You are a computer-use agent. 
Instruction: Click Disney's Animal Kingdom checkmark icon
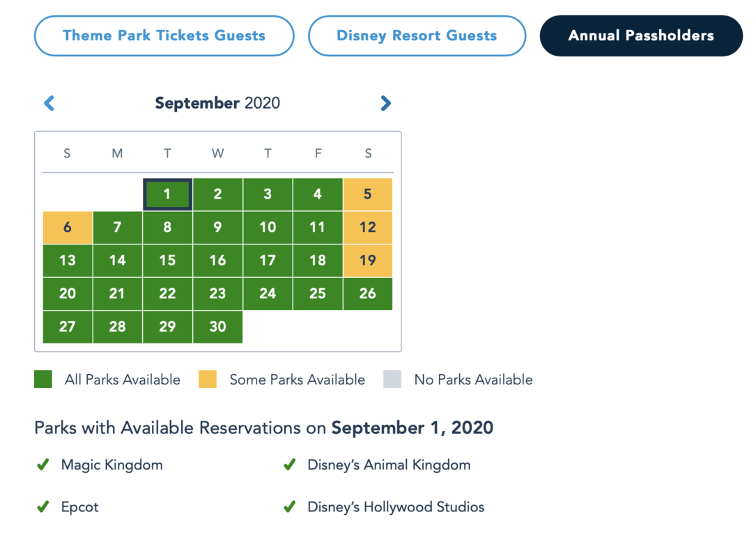coord(289,465)
